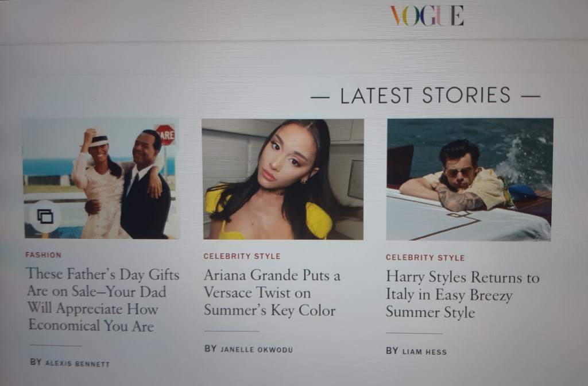The width and height of the screenshot is (588, 386).
Task: Open the Ariana Grande photo thumbnail
Action: pyautogui.click(x=283, y=179)
